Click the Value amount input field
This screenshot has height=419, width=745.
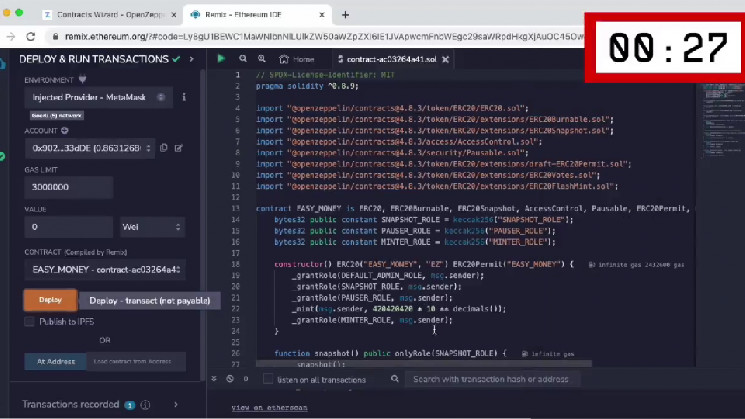pos(68,227)
